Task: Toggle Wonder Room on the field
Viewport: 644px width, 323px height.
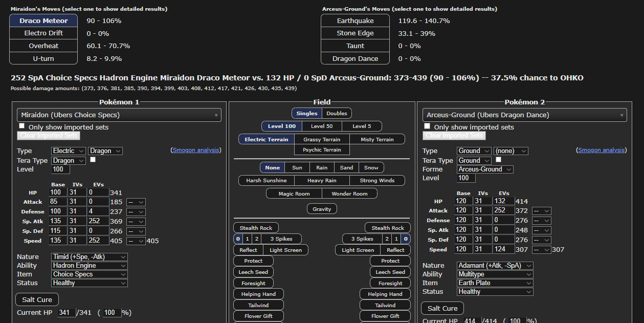Action: pos(349,194)
